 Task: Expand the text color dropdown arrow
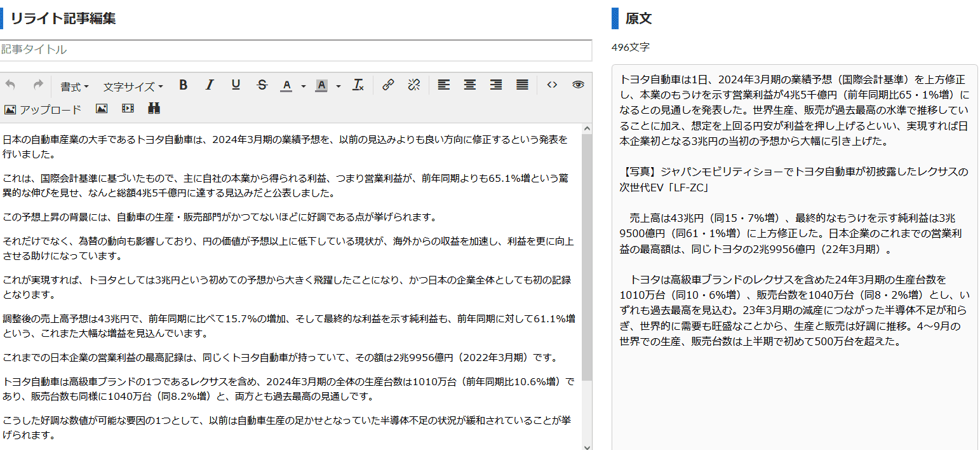click(304, 86)
